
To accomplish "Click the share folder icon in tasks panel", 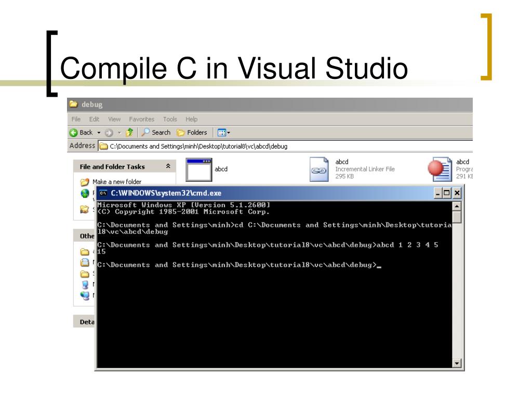I will click(85, 209).
